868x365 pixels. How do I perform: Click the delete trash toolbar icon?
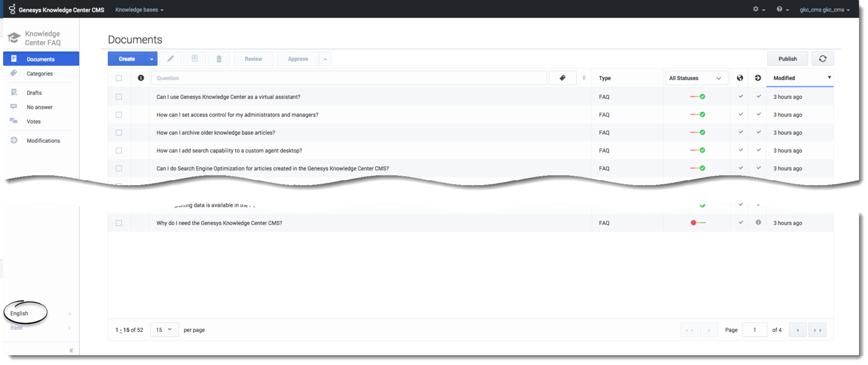click(219, 59)
